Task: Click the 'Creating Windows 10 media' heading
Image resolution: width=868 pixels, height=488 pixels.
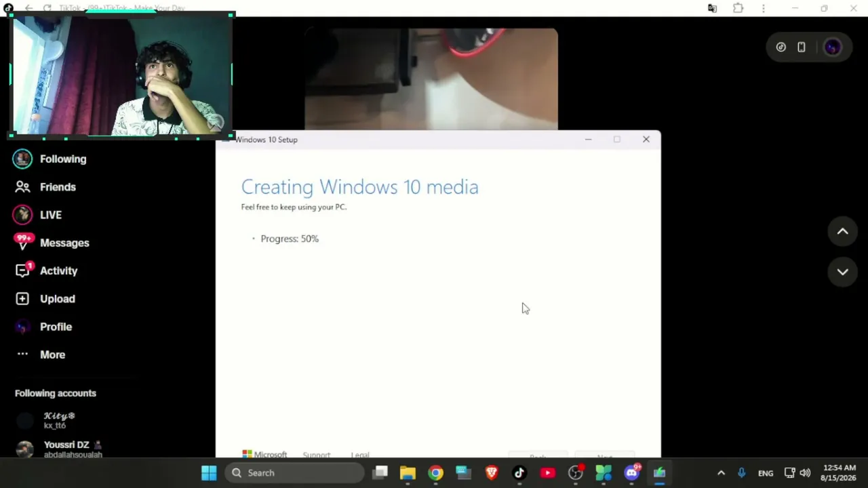Action: pyautogui.click(x=359, y=187)
